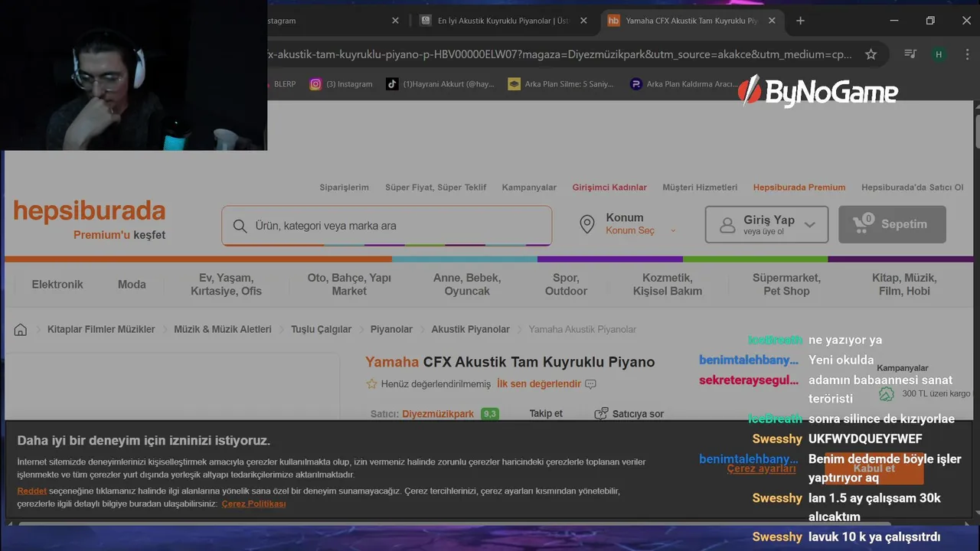Click the seller rating 9,3 badge
980x551 pixels.
[x=490, y=414]
